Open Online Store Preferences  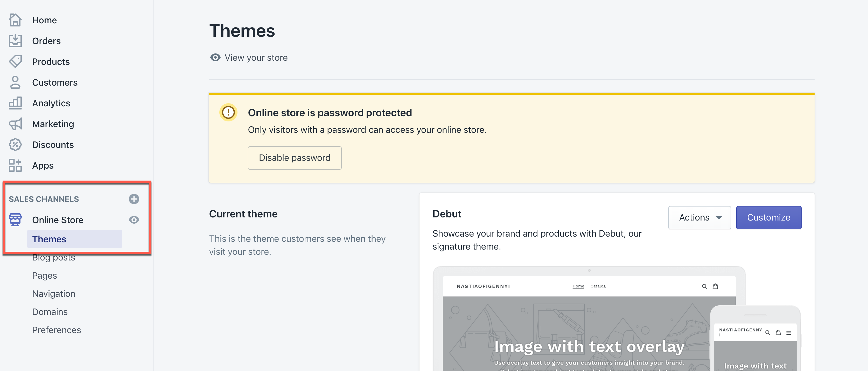57,330
